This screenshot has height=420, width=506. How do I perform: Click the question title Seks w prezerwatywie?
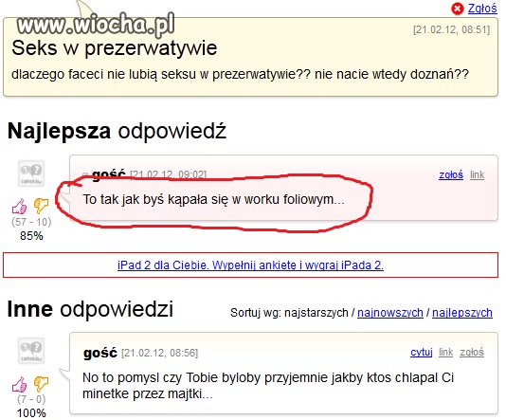coord(115,47)
